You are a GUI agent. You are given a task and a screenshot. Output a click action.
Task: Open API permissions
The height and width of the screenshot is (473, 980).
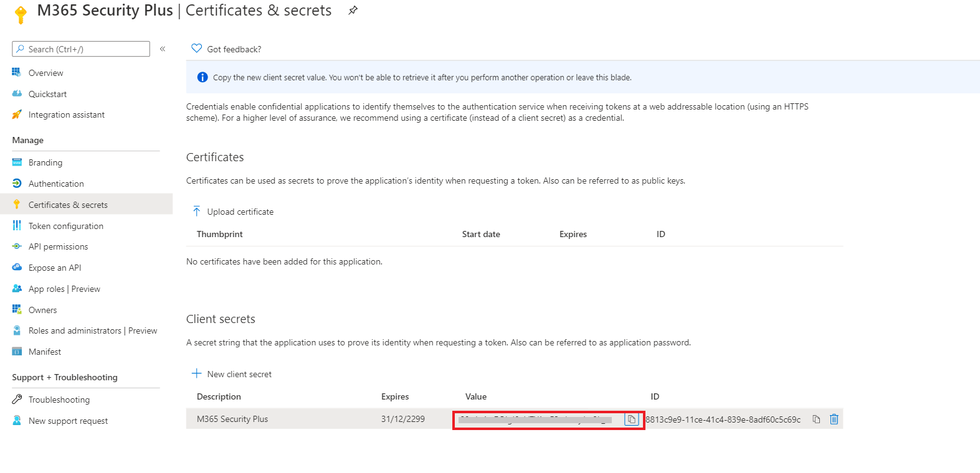[58, 247]
